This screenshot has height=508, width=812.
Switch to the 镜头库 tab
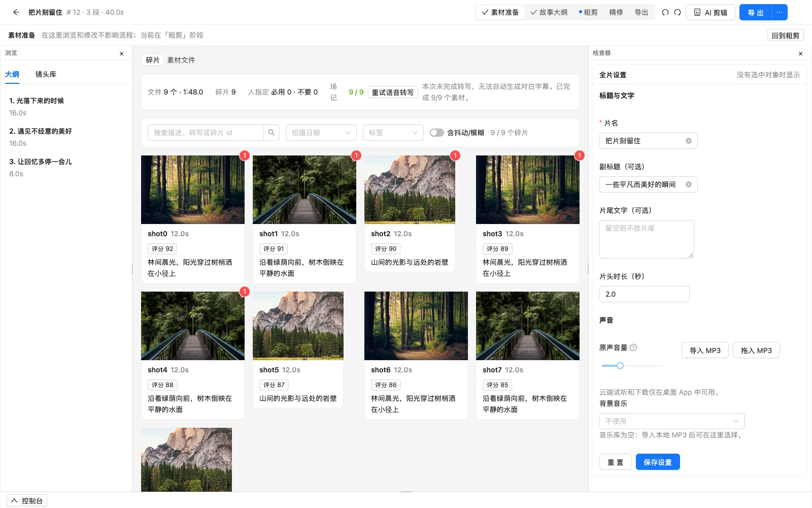46,74
